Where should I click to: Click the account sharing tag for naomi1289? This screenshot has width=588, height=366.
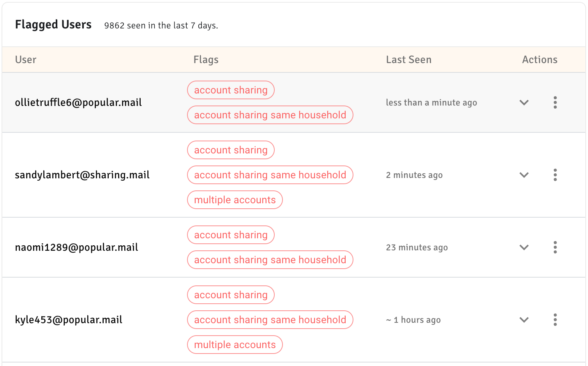(231, 235)
